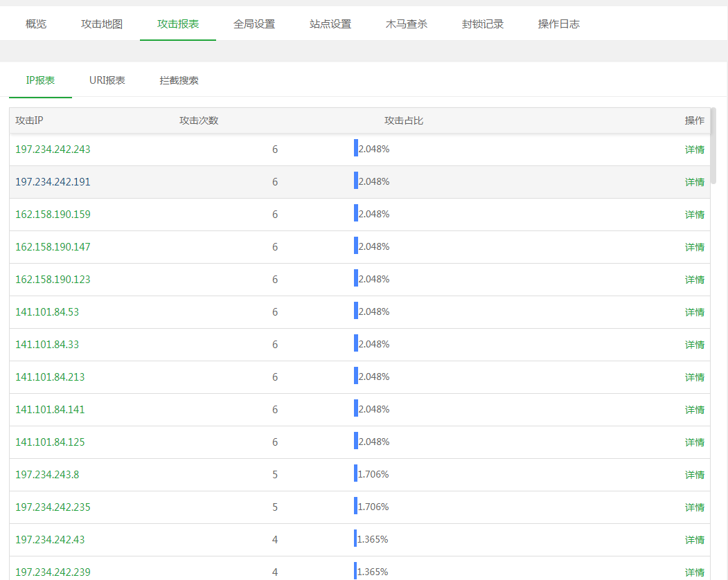Click the 攻击占比 column header

pyautogui.click(x=403, y=120)
